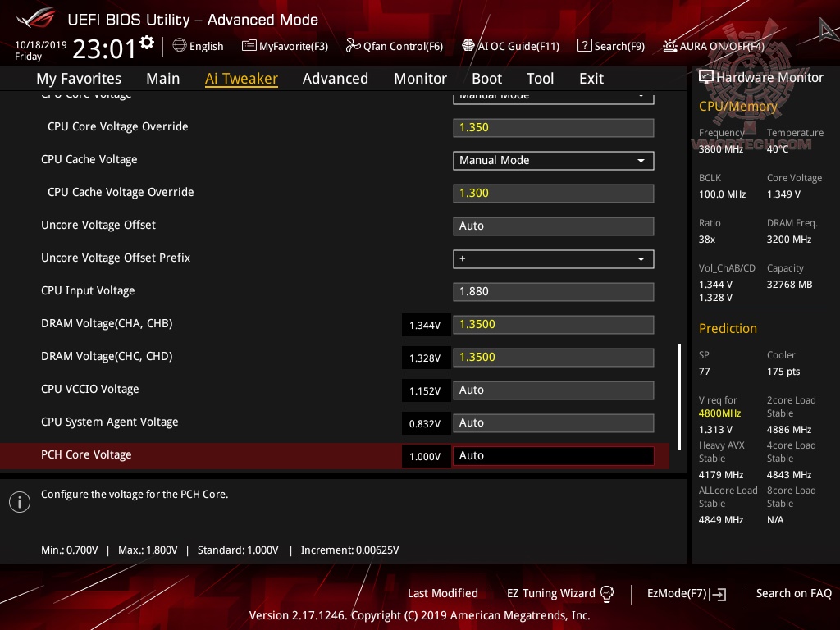
Task: Open MyFavorite settings
Action: click(285, 46)
